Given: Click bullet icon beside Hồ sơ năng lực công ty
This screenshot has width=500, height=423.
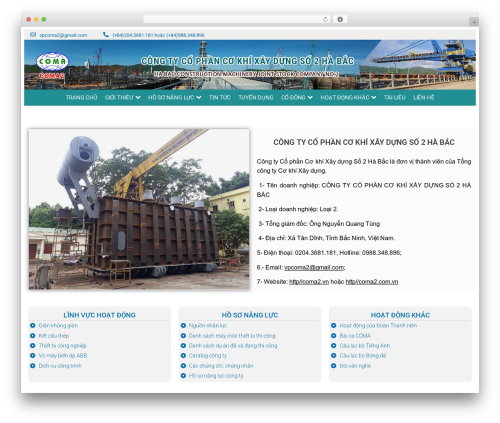Looking at the screenshot, I should click(183, 376).
